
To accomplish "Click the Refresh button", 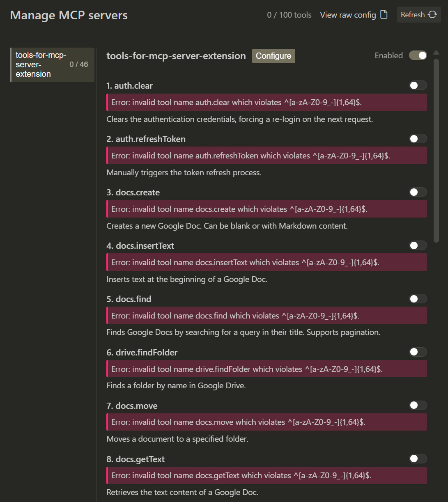I will pos(418,15).
